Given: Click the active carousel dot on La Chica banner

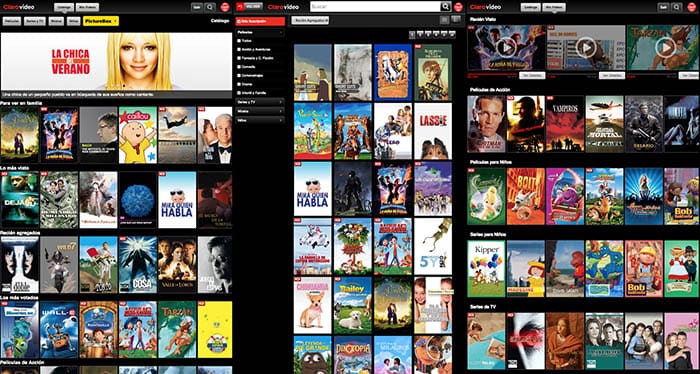Looking at the screenshot, I should (x=124, y=86).
